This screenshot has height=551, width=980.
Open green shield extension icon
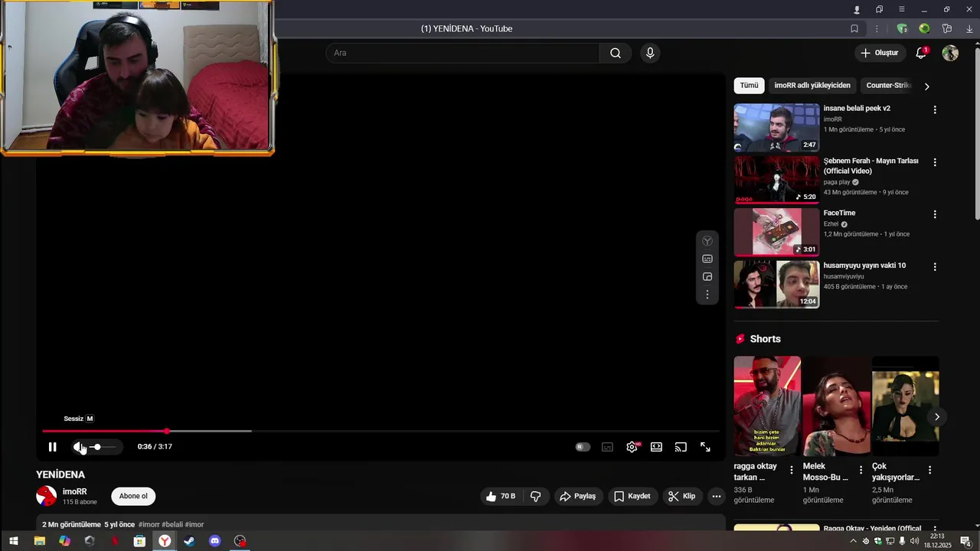[x=902, y=28]
